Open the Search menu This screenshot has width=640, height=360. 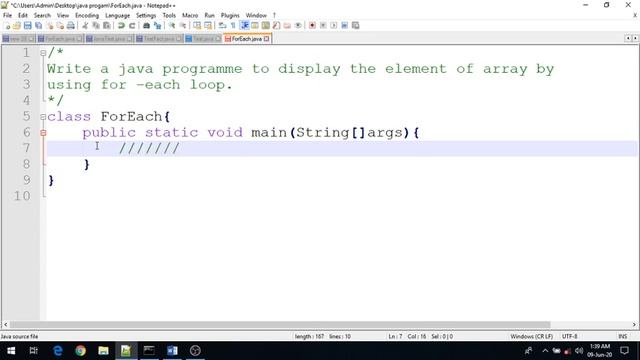42,16
